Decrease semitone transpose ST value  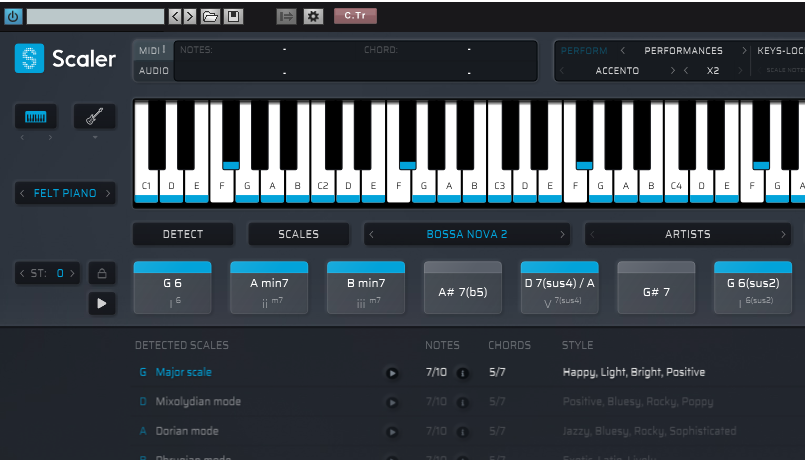[x=22, y=273]
